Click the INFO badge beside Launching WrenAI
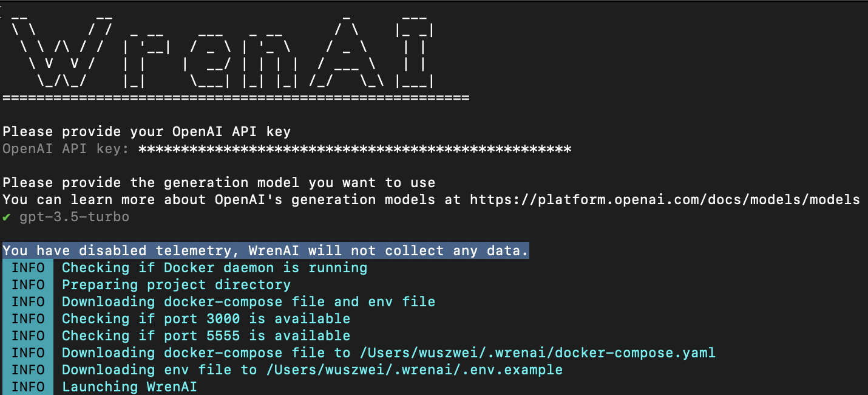The height and width of the screenshot is (395, 868). point(28,387)
